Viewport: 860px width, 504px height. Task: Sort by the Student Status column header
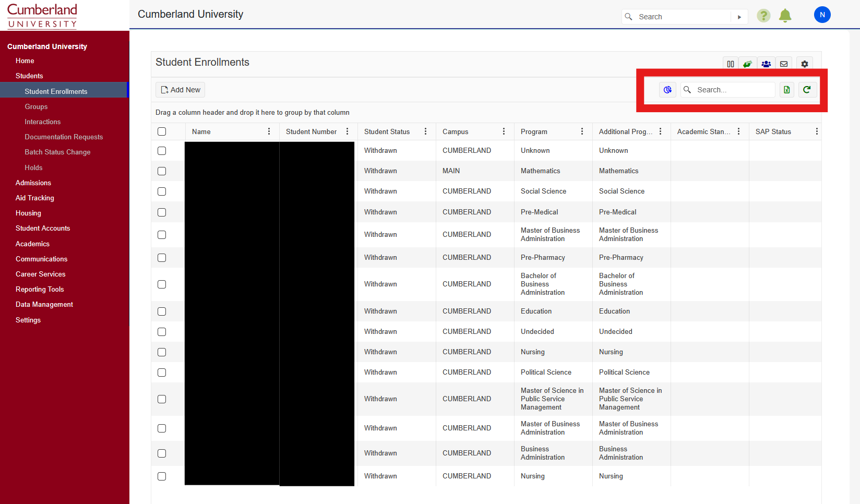tap(387, 131)
